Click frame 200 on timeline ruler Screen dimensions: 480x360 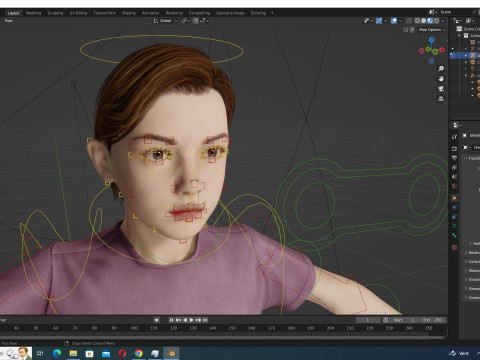330,328
